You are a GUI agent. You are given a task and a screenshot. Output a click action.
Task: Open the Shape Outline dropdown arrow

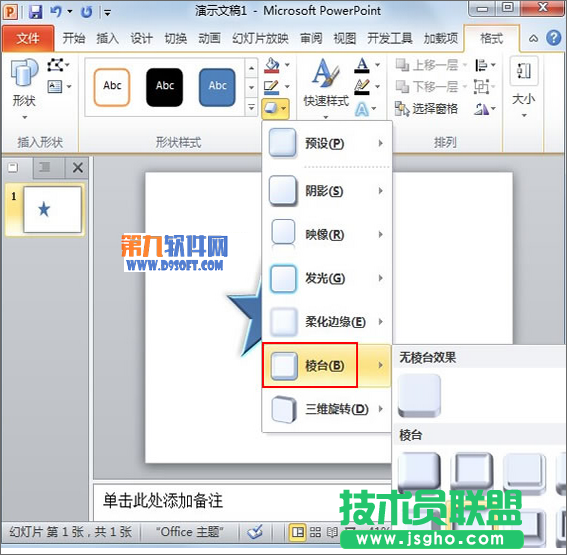[287, 86]
